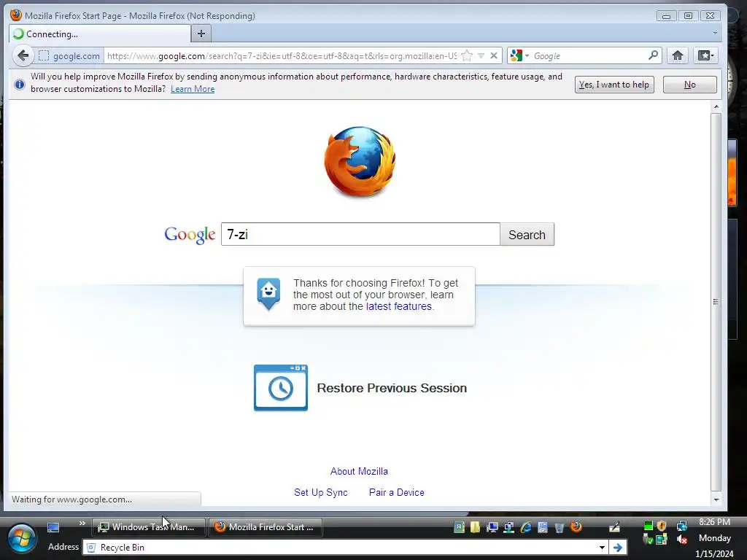Viewport: 747px width, 560px height.
Task: Select the Connecting... tab
Action: pyautogui.click(x=100, y=34)
